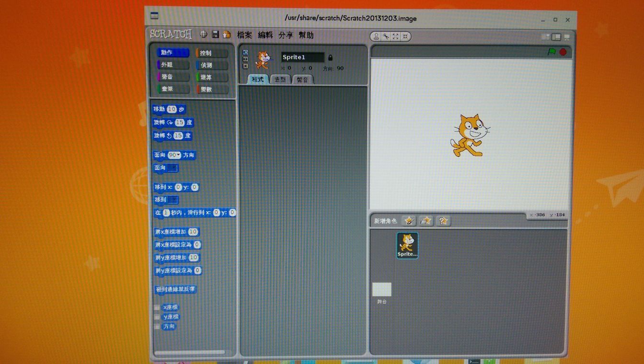Select the 控制 control block category
Screen dimensions: 644x364
(x=212, y=53)
